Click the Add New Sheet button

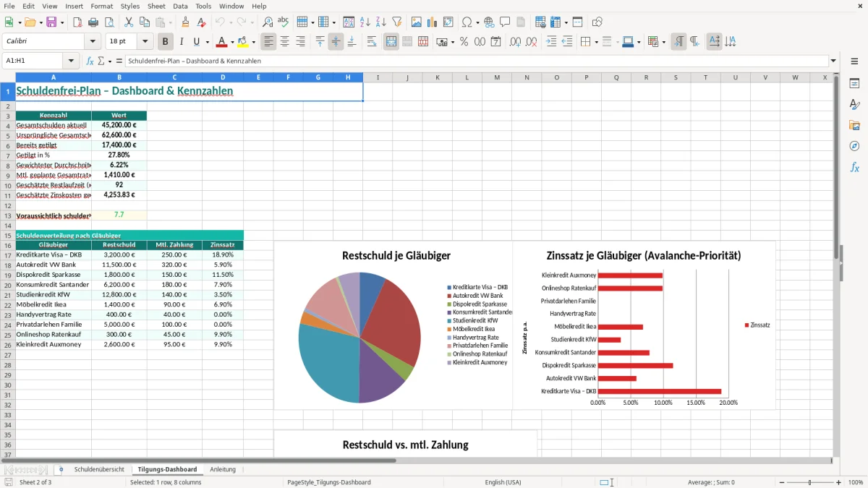coord(61,469)
